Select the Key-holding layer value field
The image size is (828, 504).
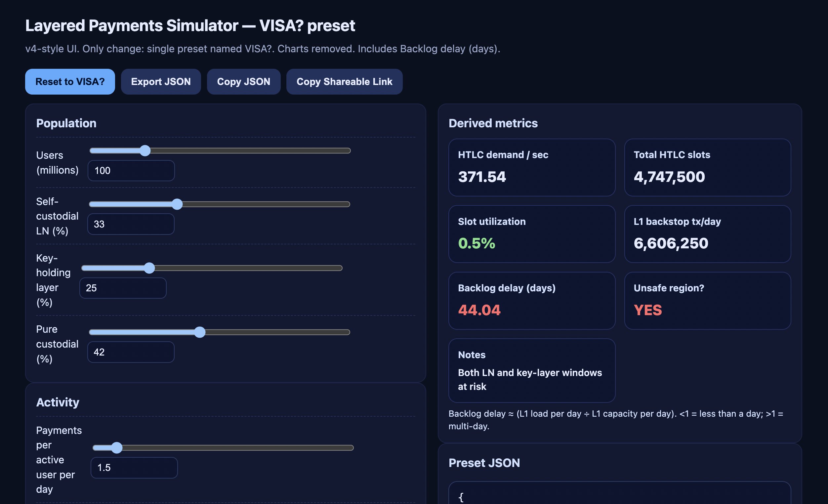pos(123,288)
